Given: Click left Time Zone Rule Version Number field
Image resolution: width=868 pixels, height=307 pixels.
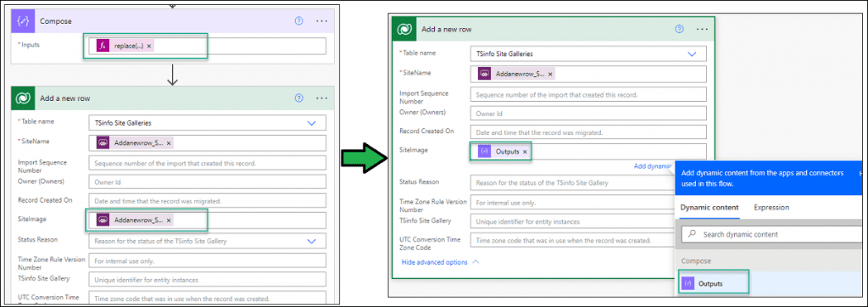Looking at the screenshot, I should pos(207,260).
